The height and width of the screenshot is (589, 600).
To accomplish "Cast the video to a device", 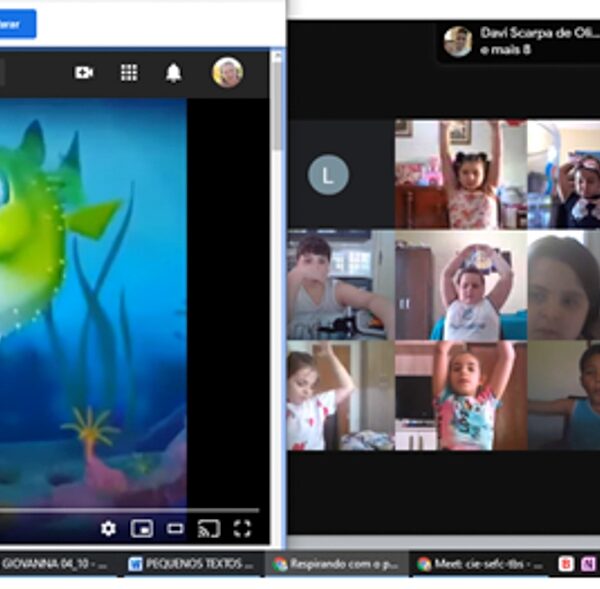I will [x=208, y=528].
